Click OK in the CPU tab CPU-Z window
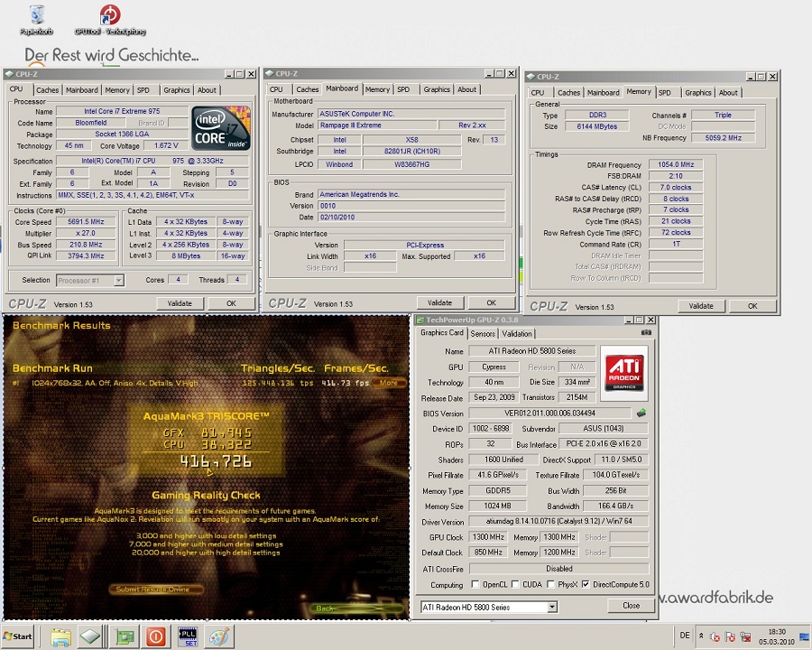The height and width of the screenshot is (650, 812). tap(231, 303)
